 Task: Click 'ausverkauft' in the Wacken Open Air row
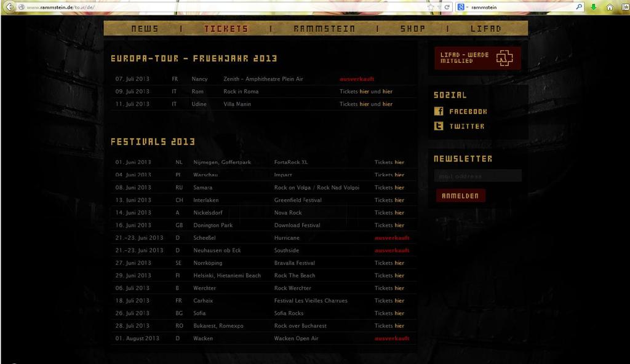coord(392,338)
